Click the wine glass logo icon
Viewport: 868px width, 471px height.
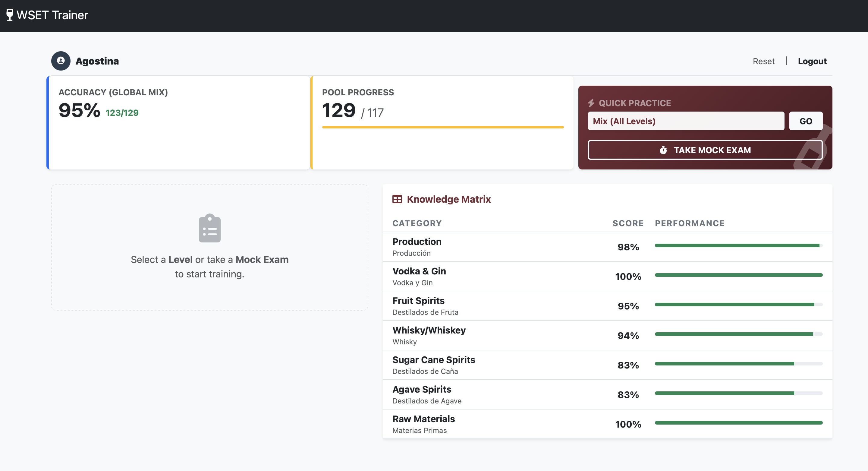click(x=9, y=15)
